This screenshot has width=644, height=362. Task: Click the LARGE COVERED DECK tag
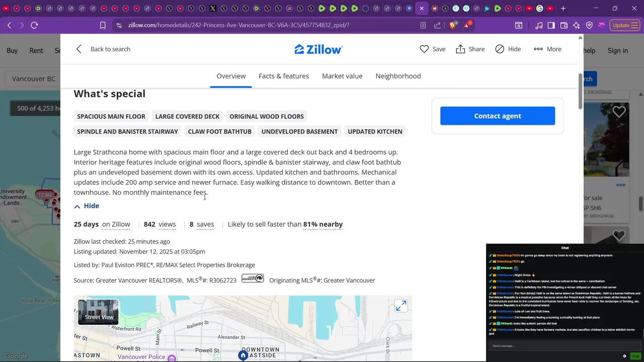187,116
